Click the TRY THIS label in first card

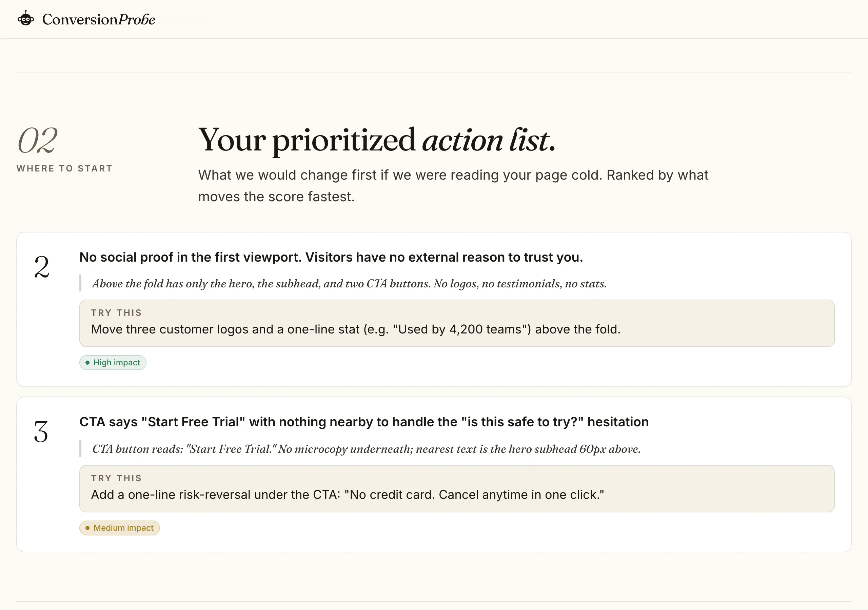[x=116, y=312]
